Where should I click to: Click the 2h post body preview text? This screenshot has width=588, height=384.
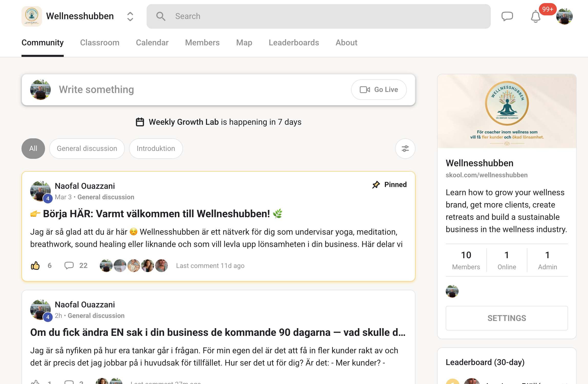pyautogui.click(x=214, y=357)
